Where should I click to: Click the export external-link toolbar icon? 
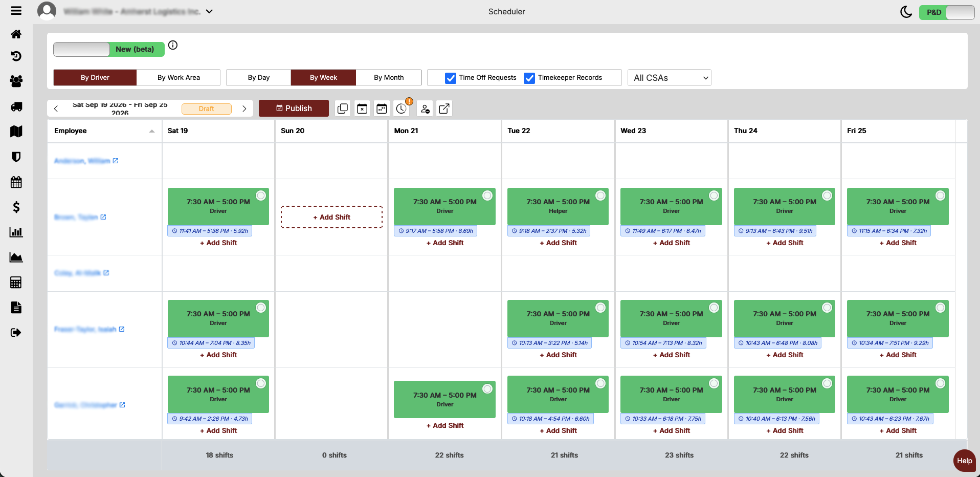pyautogui.click(x=444, y=109)
